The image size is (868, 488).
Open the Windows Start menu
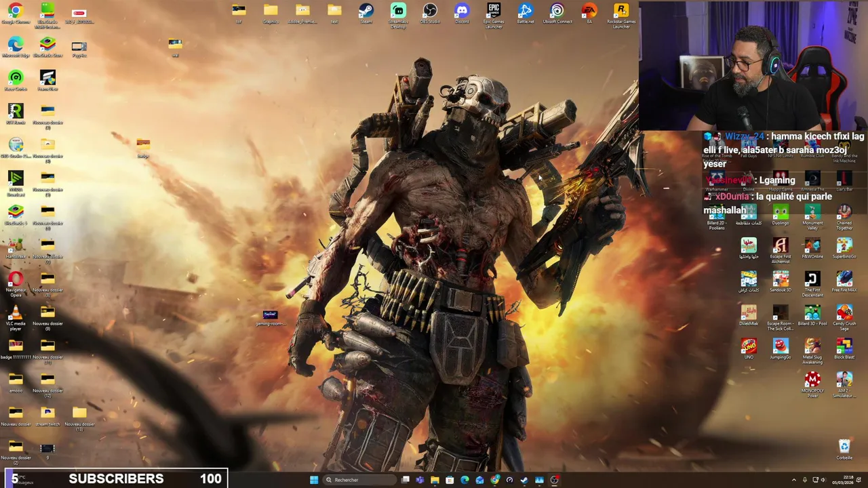tap(313, 480)
